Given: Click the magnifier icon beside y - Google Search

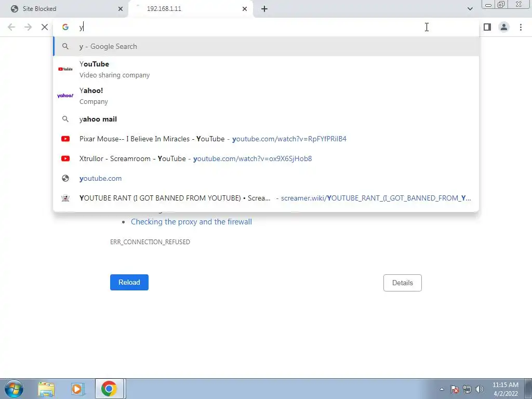Looking at the screenshot, I should click(65, 46).
